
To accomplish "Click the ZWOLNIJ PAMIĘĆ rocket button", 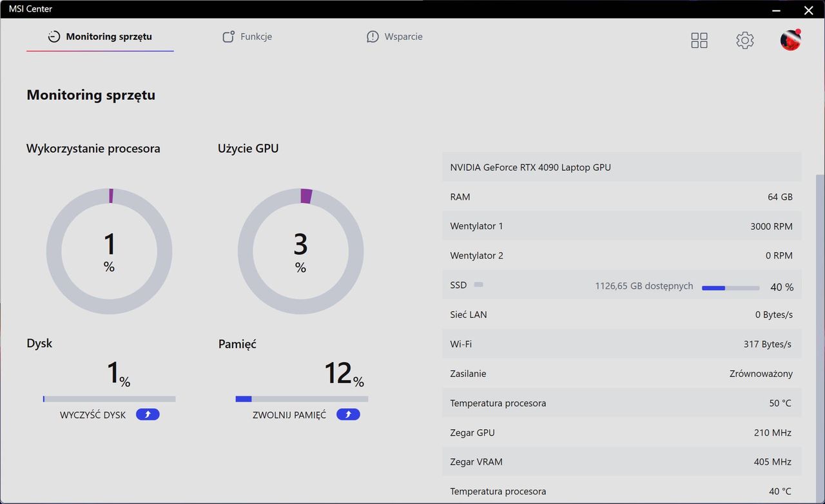I will coord(348,414).
